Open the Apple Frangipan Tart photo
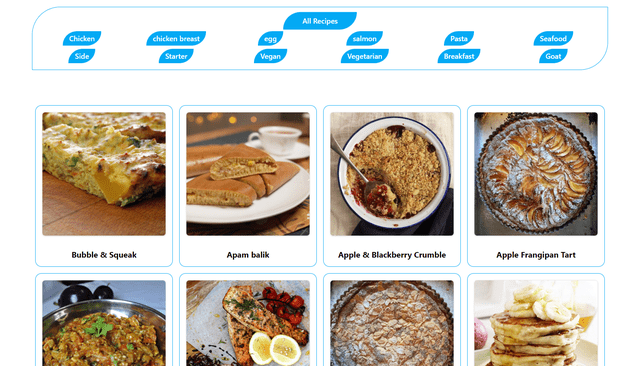The width and height of the screenshot is (640, 366). point(536,174)
